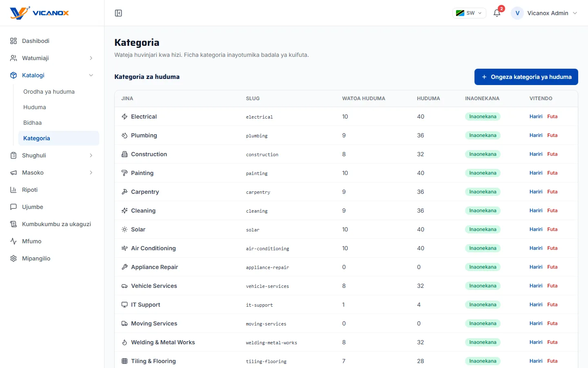Click the Welding & Metal Works flame icon
Screen dimensions: 588x368
[125, 342]
